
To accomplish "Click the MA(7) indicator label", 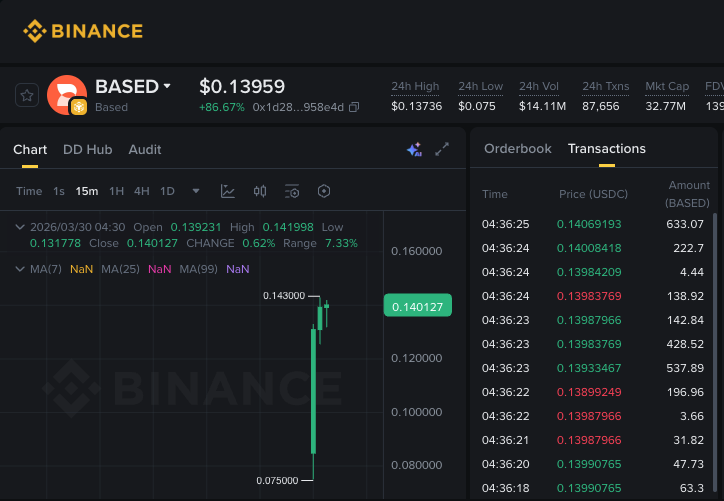I will (46, 269).
